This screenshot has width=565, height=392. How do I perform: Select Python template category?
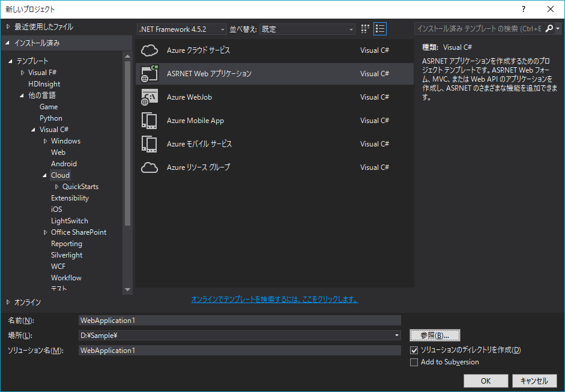click(51, 118)
